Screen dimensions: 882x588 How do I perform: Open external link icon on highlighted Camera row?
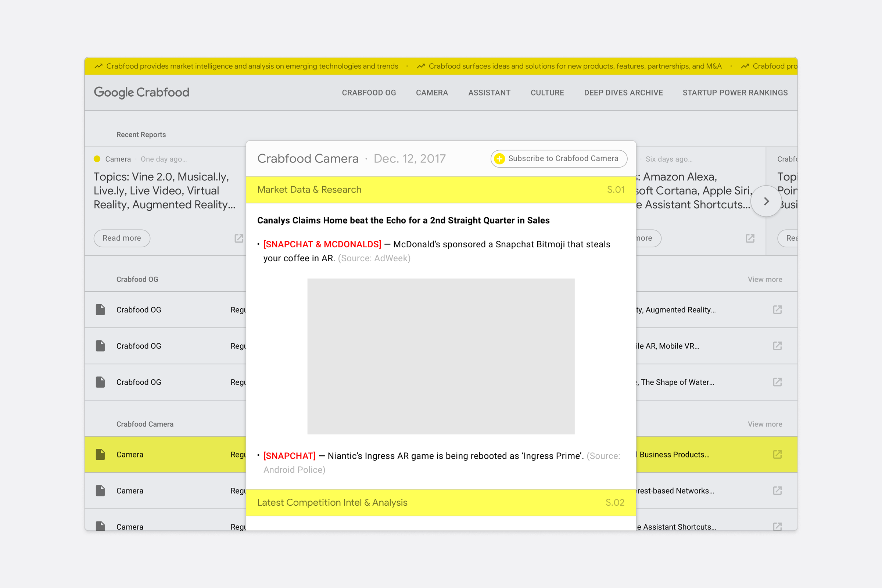[x=777, y=455]
